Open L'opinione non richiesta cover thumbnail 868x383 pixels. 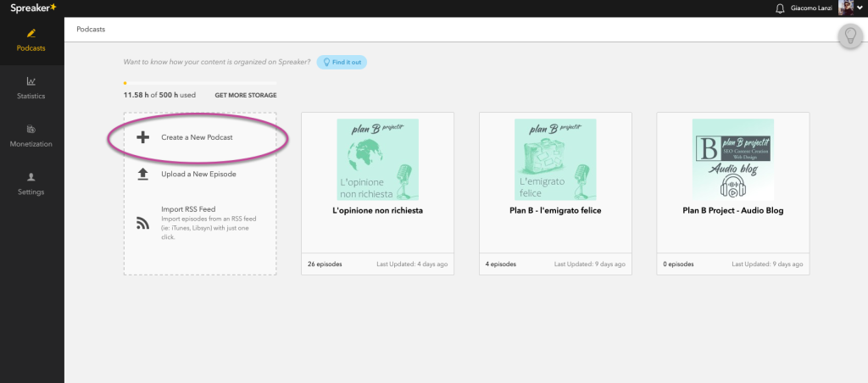pos(377,159)
